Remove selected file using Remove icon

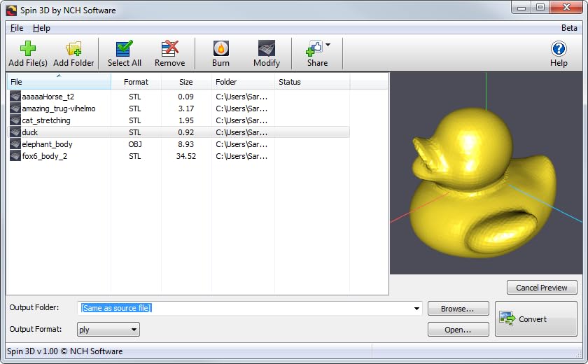click(169, 48)
